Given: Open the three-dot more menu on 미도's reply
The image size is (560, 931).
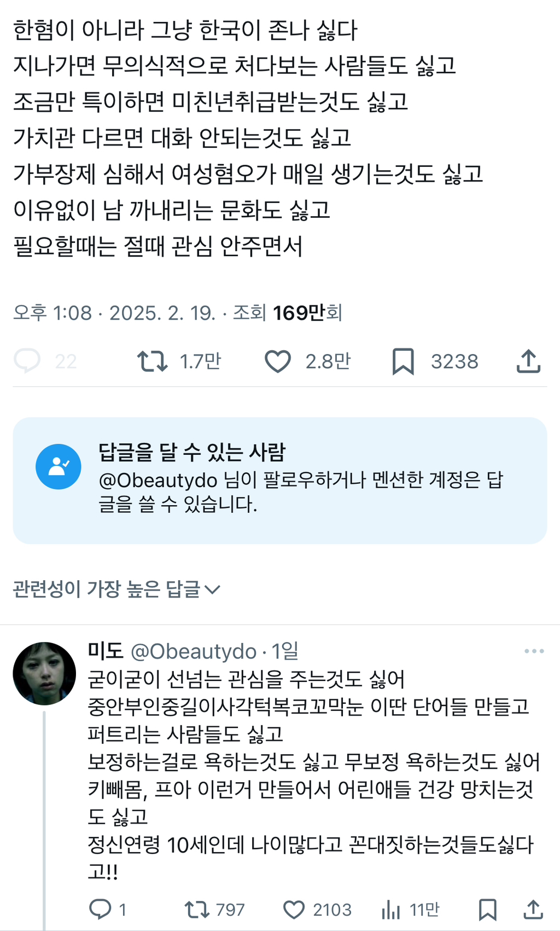Looking at the screenshot, I should pyautogui.click(x=534, y=651).
